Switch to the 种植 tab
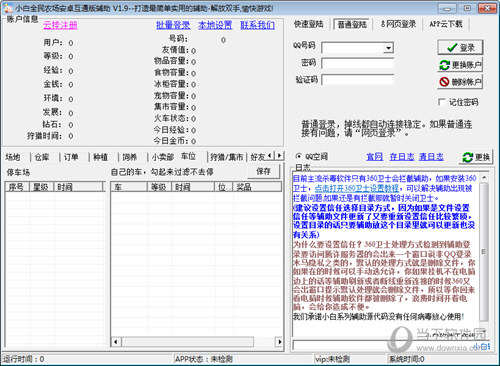This screenshot has width=500, height=366. click(x=100, y=157)
